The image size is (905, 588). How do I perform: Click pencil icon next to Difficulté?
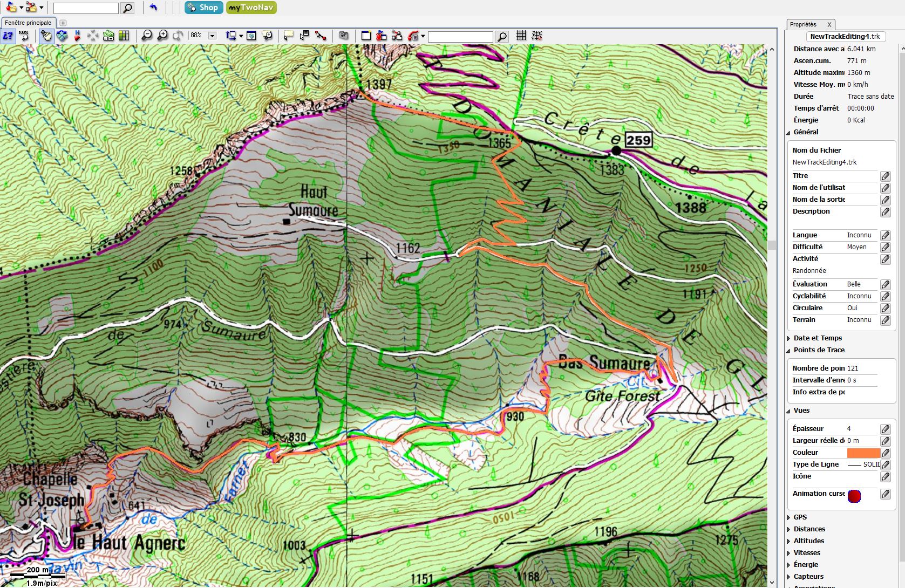[885, 247]
